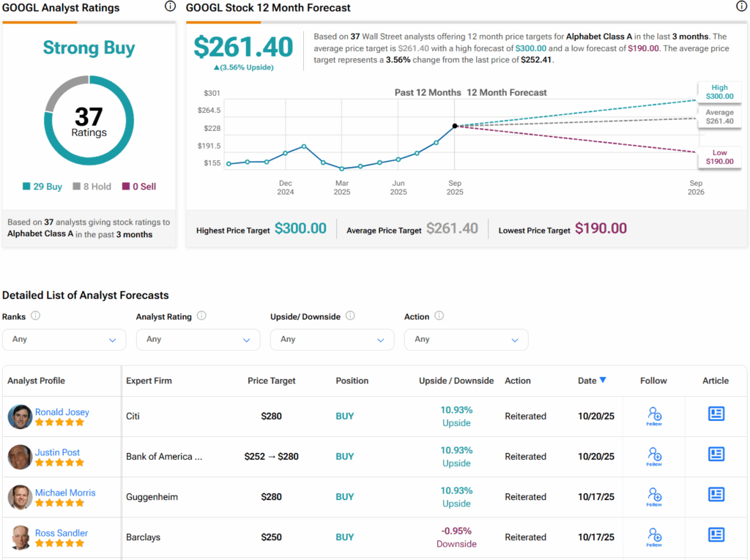Open Ross Sandler's article icon

[x=716, y=536]
